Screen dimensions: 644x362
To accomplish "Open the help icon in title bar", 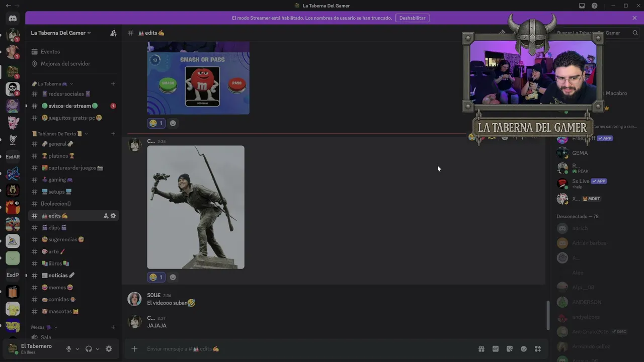I will point(595,6).
